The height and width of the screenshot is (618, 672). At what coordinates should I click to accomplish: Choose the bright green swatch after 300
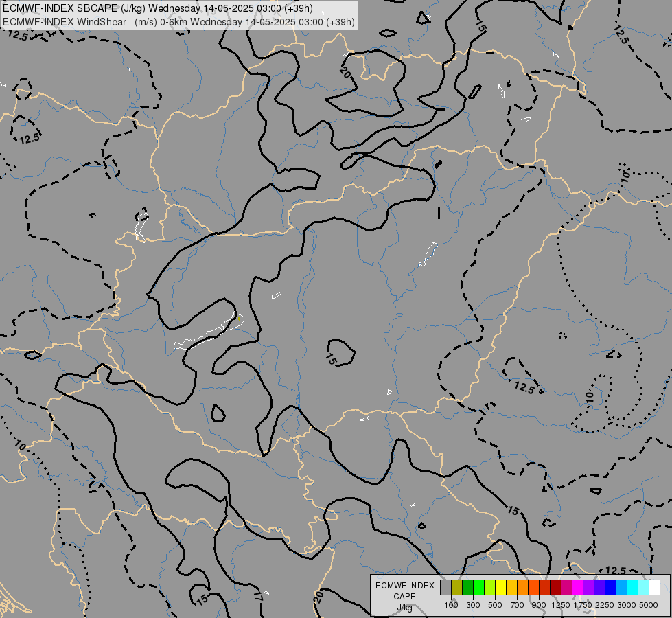pos(478,588)
